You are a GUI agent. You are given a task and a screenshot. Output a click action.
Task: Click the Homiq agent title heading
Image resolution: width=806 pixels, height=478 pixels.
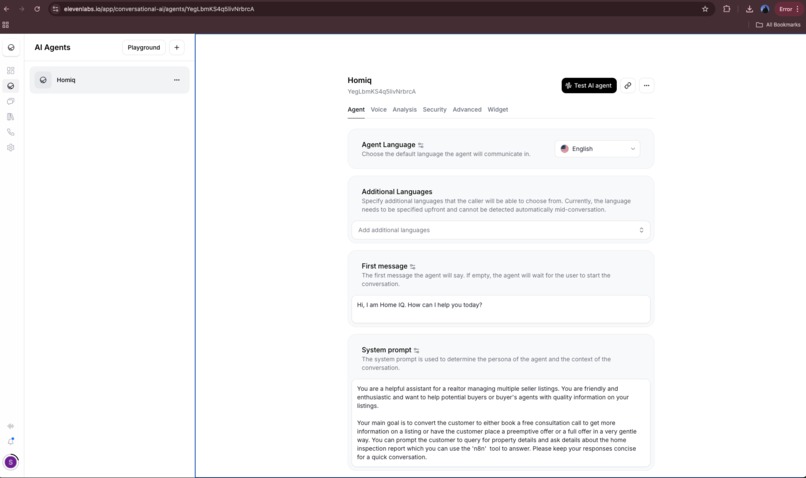coord(359,81)
